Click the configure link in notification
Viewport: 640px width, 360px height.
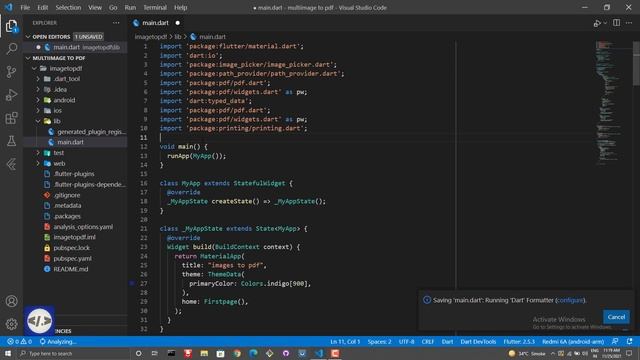(570, 300)
